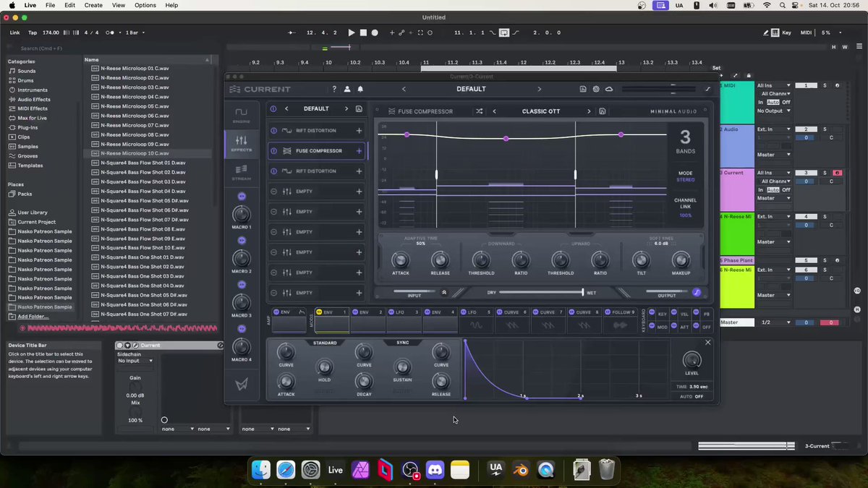The image size is (868, 488).
Task: Click the Live arrangement record button
Action: (x=375, y=33)
